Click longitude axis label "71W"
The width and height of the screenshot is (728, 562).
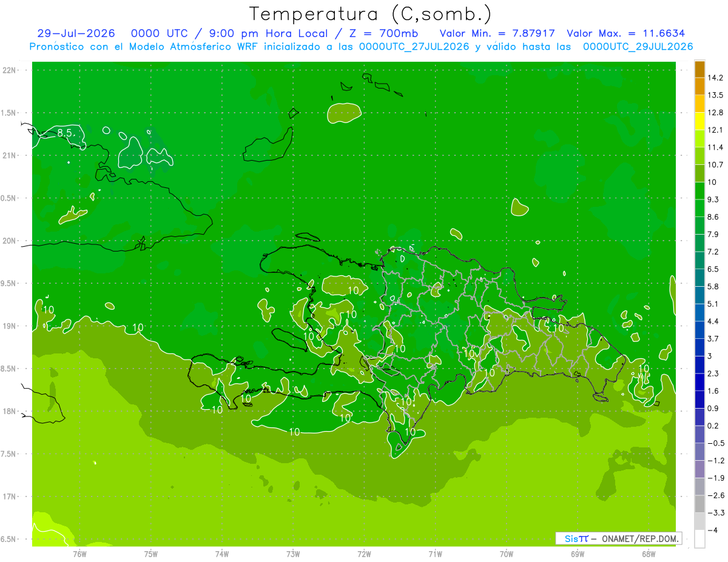point(435,554)
